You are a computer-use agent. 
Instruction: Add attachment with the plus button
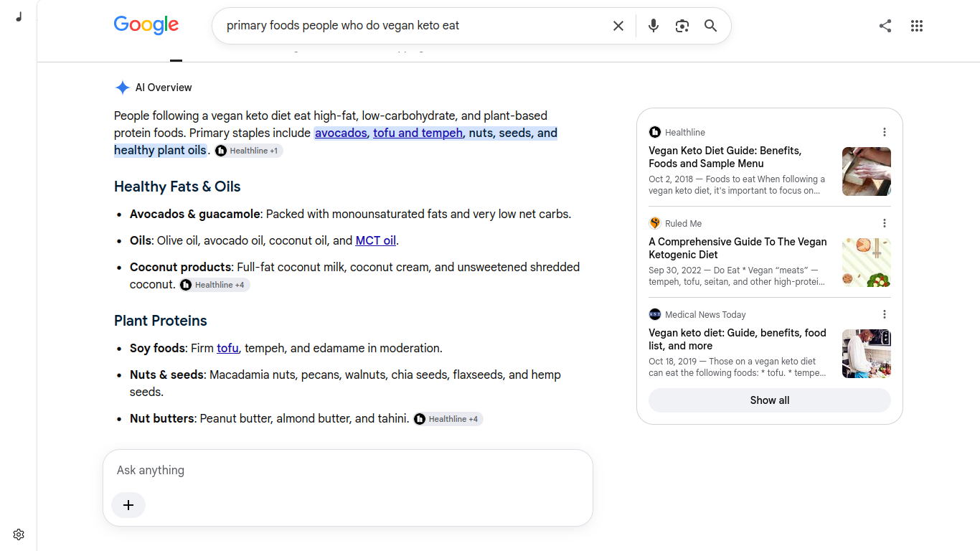(128, 505)
